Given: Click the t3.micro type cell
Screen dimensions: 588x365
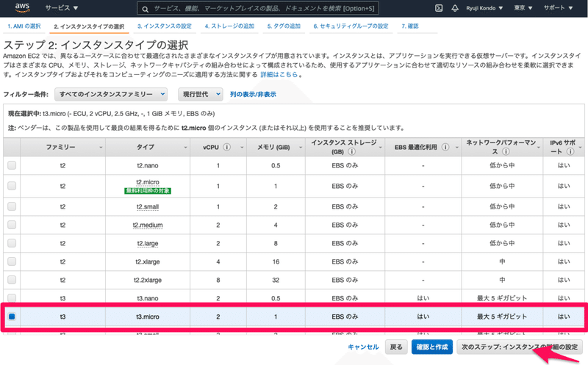Looking at the screenshot, I should [x=148, y=317].
